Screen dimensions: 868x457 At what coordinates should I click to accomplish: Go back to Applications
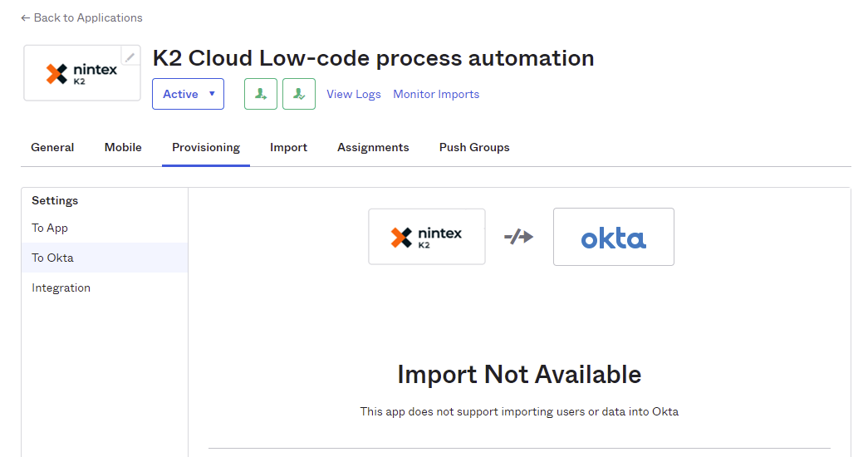click(x=81, y=17)
